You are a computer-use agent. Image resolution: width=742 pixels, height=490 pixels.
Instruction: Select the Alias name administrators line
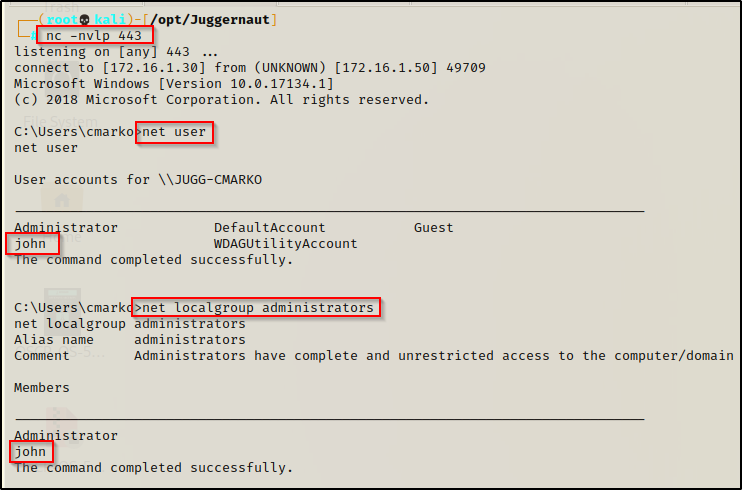(x=130, y=340)
